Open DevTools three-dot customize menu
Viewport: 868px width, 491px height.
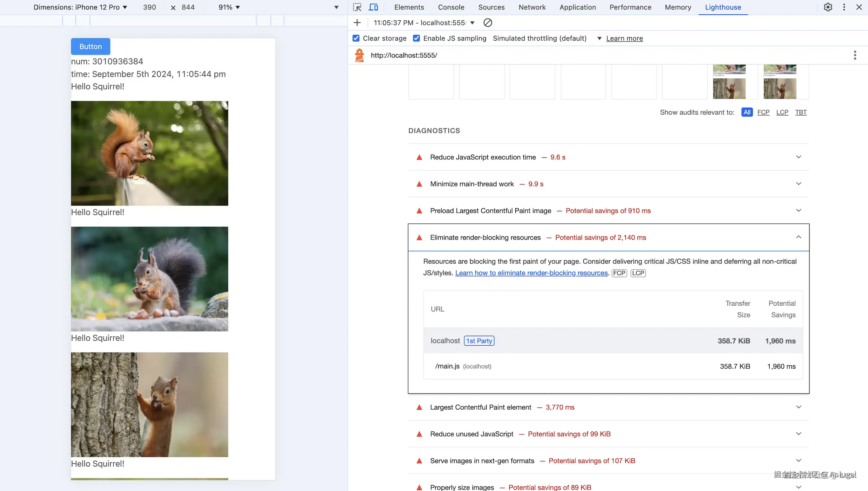pyautogui.click(x=844, y=7)
